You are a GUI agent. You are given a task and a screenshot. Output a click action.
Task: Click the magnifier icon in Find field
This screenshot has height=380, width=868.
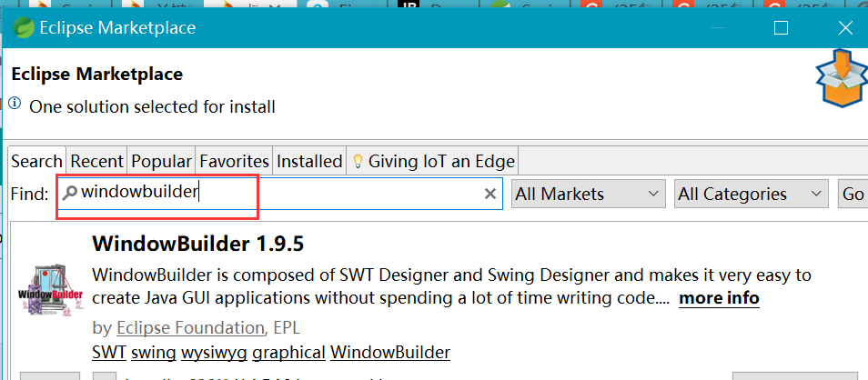pos(70,193)
